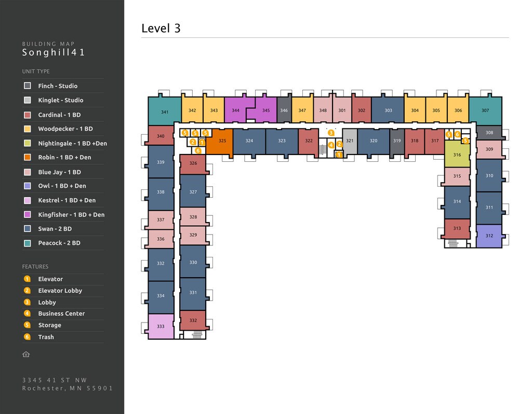Click the Peacock - 2 BD color swatch

tap(28, 243)
